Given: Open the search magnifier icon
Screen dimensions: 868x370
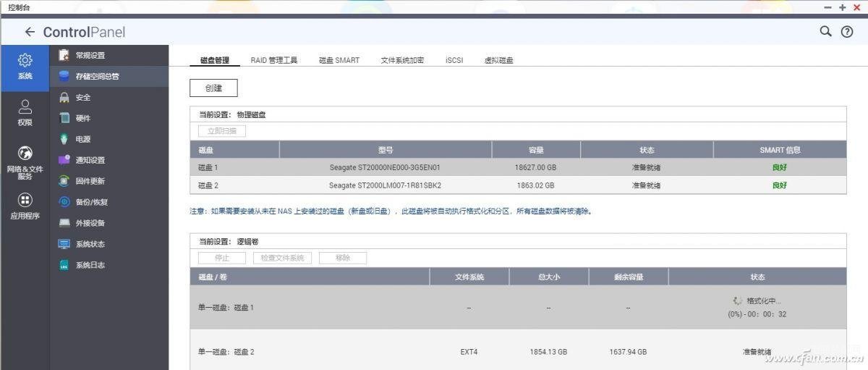Looking at the screenshot, I should coord(825,31).
